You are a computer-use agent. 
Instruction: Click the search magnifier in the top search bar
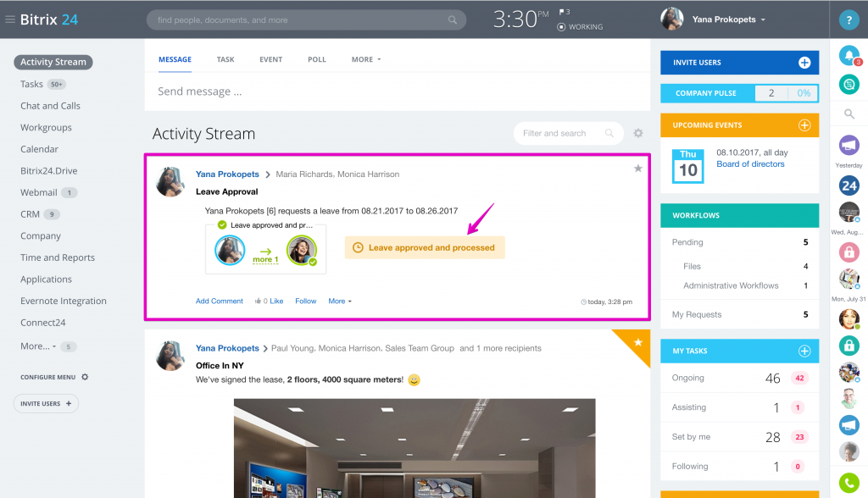pyautogui.click(x=453, y=20)
